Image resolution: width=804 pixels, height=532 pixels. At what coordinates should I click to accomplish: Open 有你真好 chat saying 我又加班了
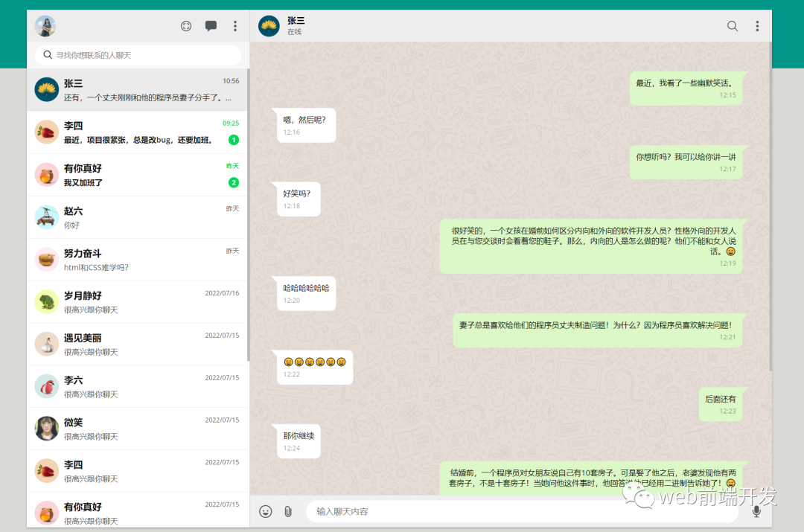[138, 175]
